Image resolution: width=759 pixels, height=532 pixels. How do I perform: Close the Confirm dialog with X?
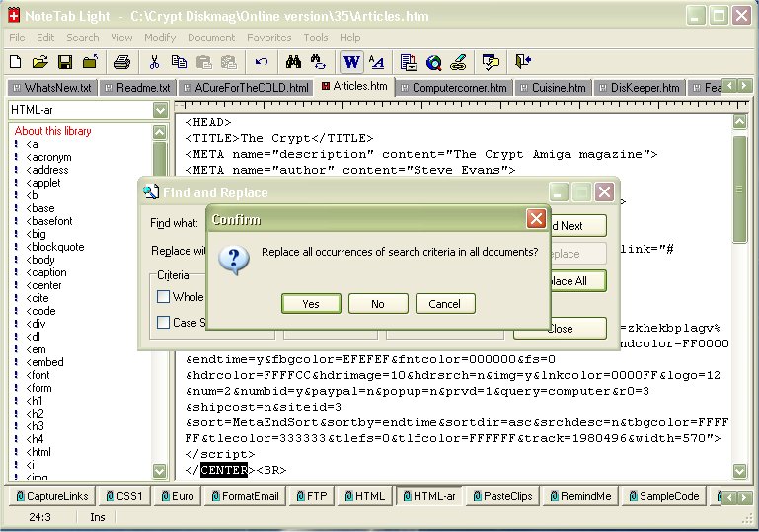[x=536, y=219]
